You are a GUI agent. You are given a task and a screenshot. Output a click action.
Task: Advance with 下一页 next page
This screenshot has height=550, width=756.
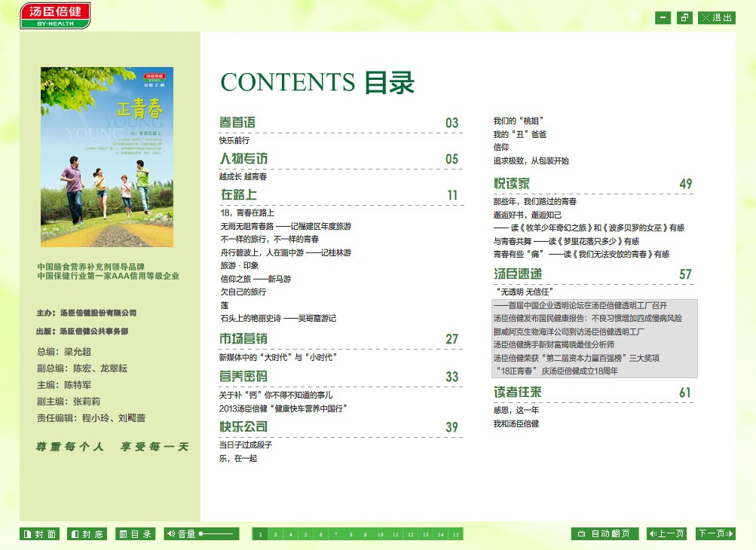click(715, 533)
